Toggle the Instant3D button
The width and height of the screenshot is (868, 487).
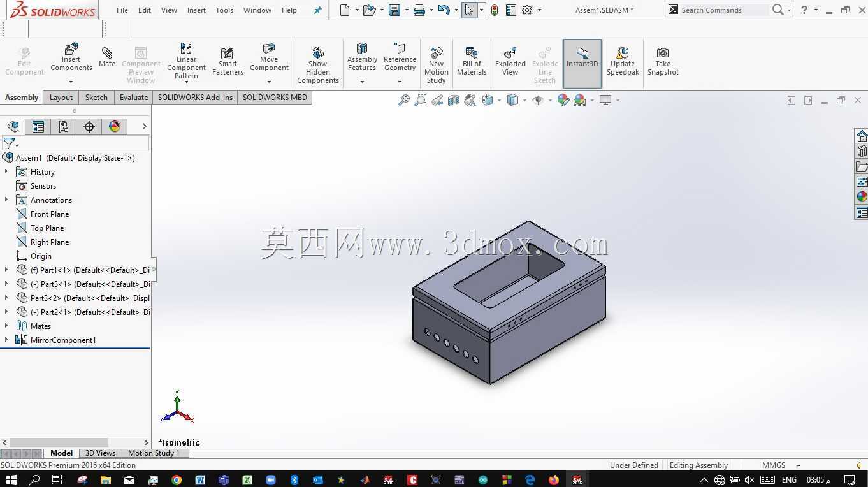(582, 63)
